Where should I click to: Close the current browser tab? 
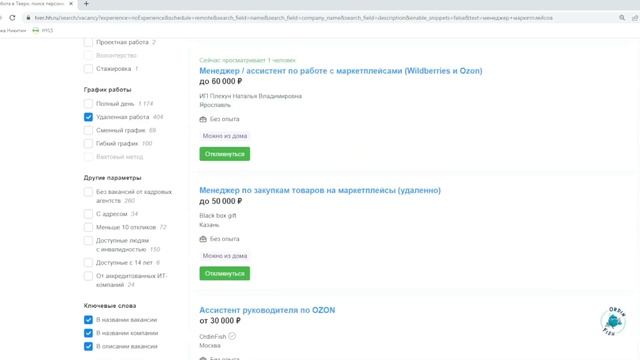click(x=71, y=4)
